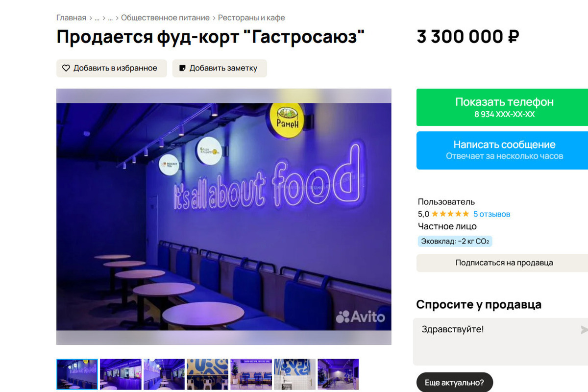Open the Общественное питание breadcrumb category

tap(165, 18)
